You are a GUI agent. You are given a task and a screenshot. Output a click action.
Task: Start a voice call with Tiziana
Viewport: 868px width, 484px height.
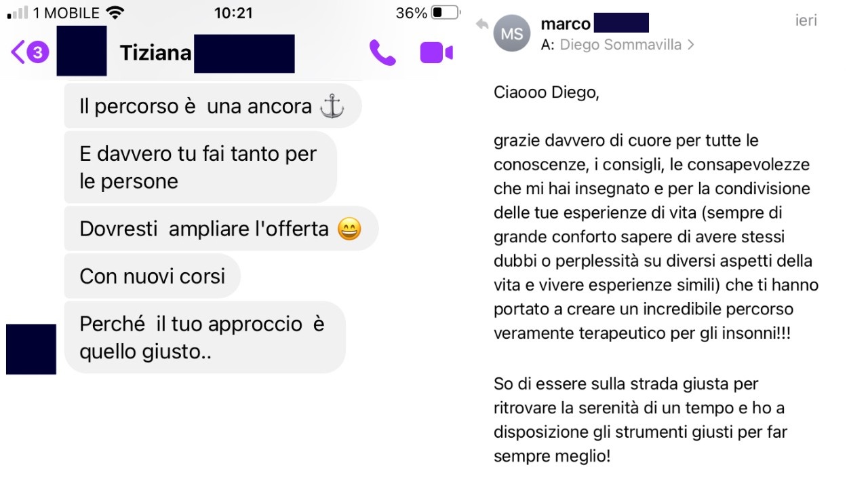[382, 53]
